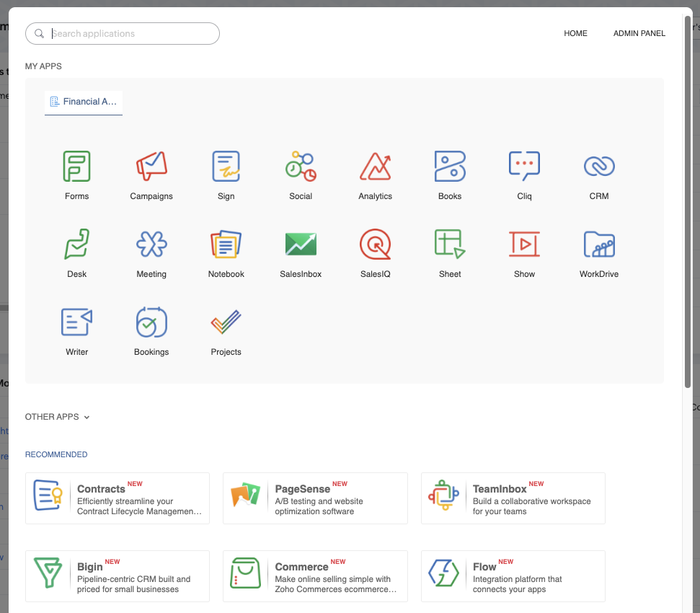This screenshot has height=613, width=700.
Task: Open the WorkDrive app icon
Action: click(x=598, y=244)
